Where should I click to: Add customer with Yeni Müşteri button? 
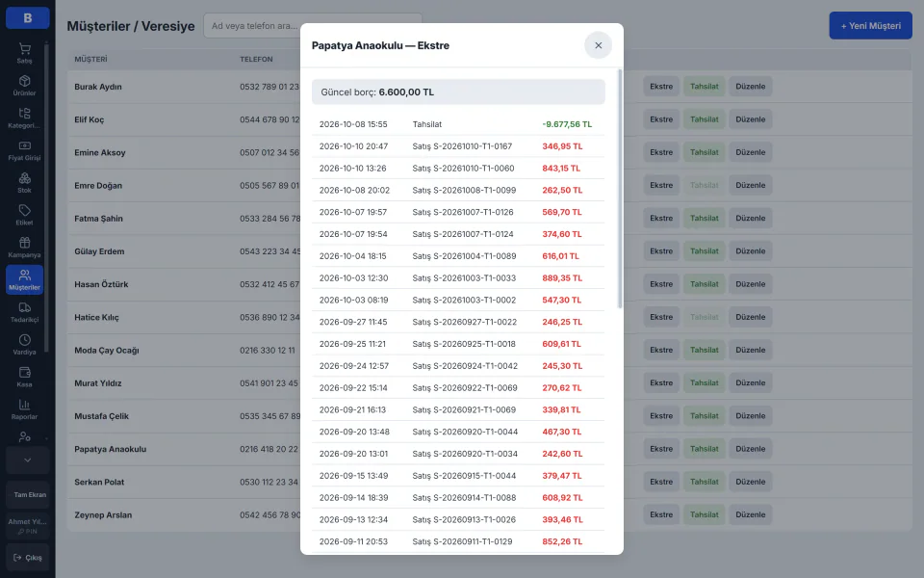[x=870, y=26]
